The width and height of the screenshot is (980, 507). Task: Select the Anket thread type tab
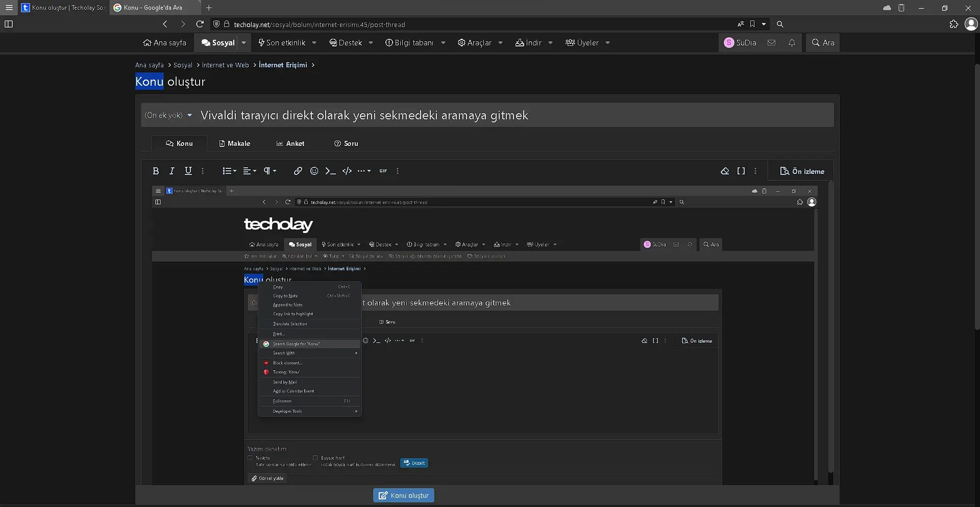click(290, 143)
